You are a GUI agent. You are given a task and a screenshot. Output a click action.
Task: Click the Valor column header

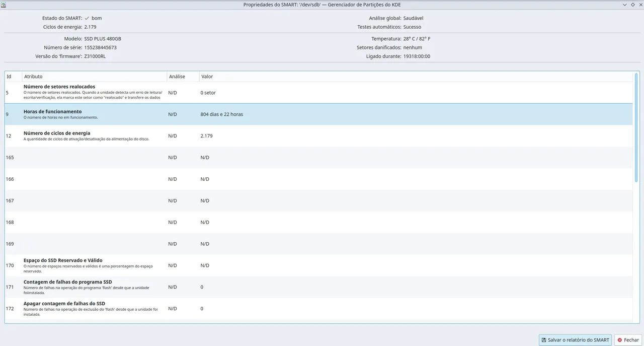(416, 77)
